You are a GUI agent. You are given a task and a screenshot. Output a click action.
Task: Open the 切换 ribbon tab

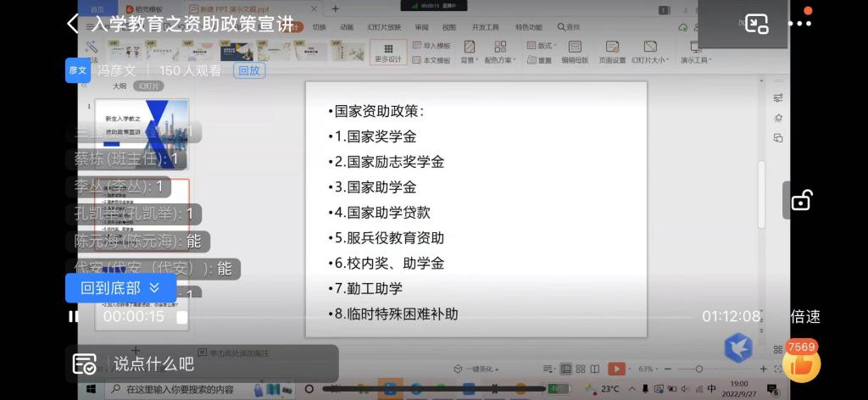click(x=319, y=27)
